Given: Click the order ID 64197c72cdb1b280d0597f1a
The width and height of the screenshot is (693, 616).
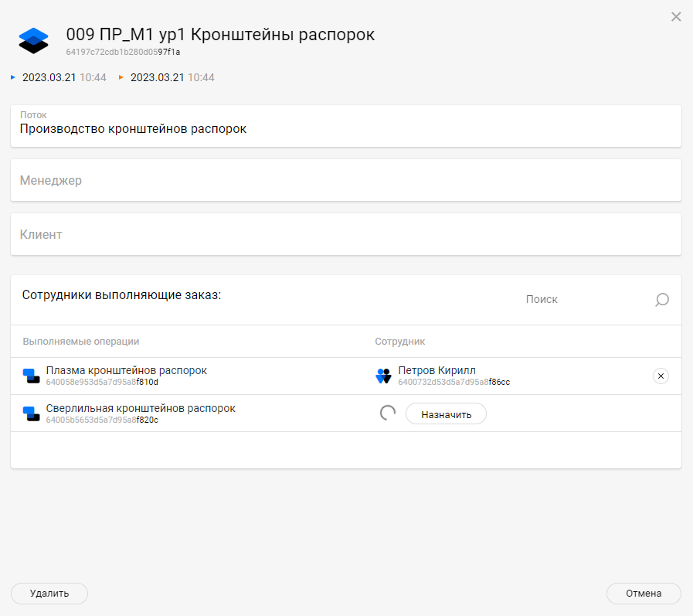Looking at the screenshot, I should 123,52.
